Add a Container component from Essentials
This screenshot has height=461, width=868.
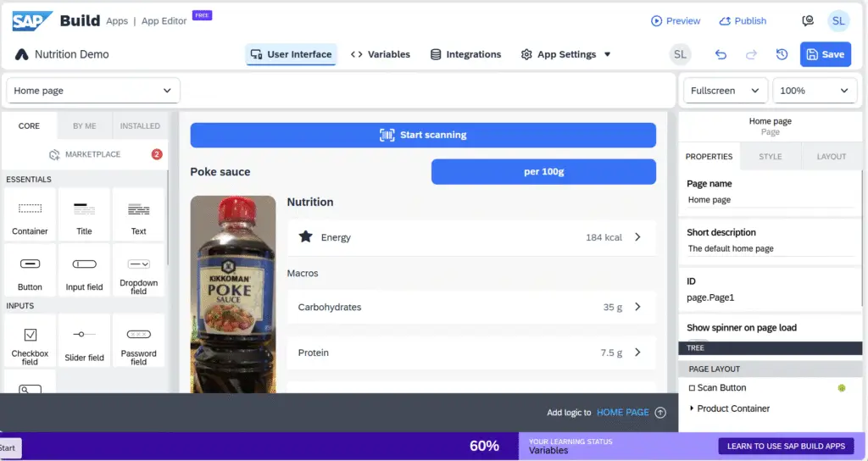tap(30, 214)
